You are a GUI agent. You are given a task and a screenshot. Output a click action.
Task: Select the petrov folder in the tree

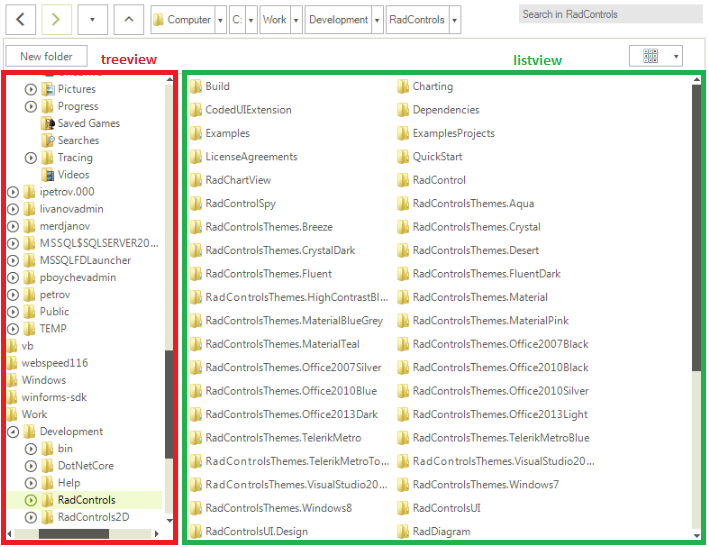click(x=55, y=295)
